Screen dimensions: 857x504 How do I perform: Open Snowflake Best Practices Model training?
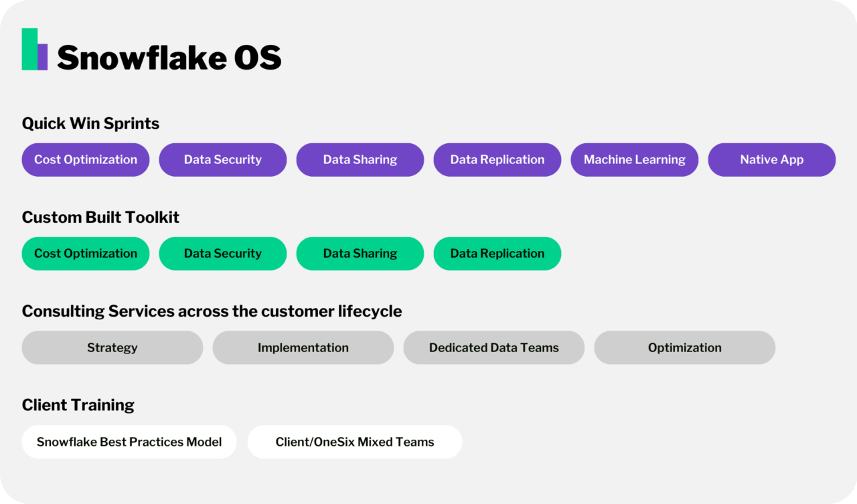click(x=129, y=442)
